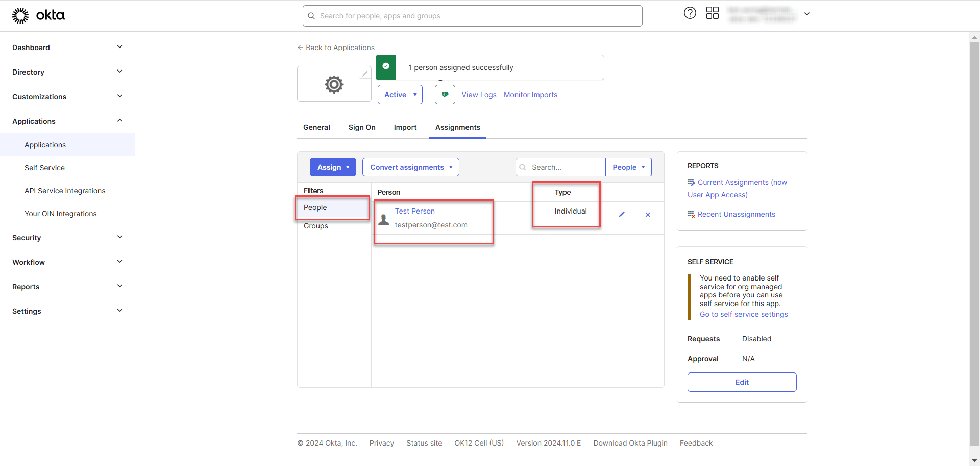This screenshot has height=466, width=980.
Task: Click the green handshake provisioning icon
Action: coord(445,95)
